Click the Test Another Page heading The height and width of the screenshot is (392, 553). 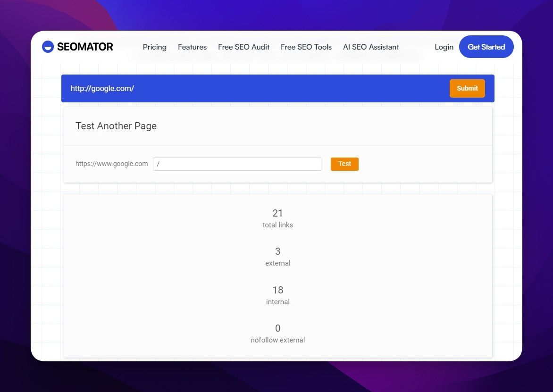point(116,126)
